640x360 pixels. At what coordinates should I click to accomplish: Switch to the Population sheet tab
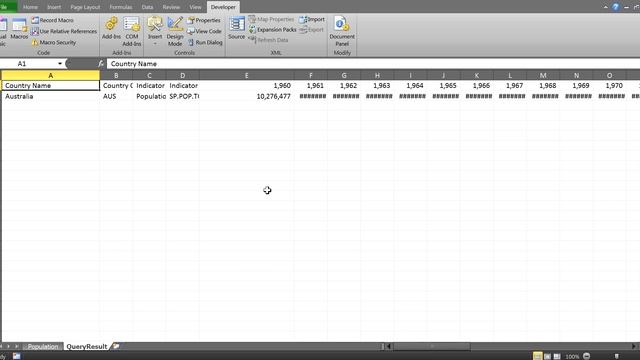coord(42,347)
